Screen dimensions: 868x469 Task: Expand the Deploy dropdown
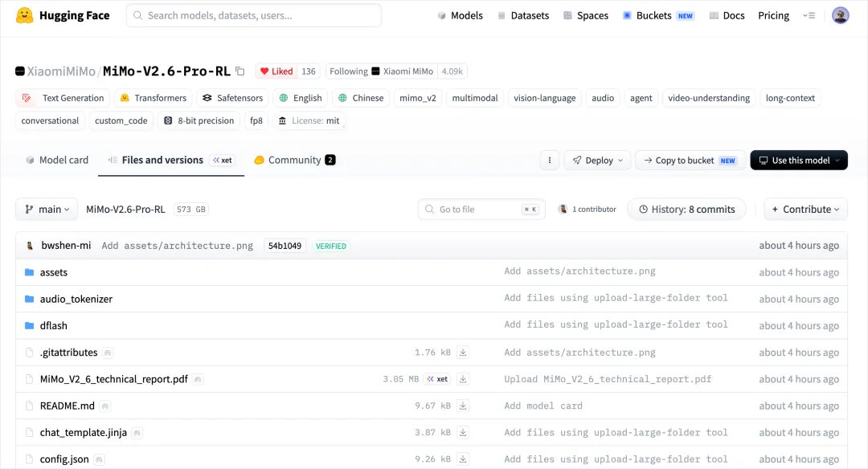point(597,161)
